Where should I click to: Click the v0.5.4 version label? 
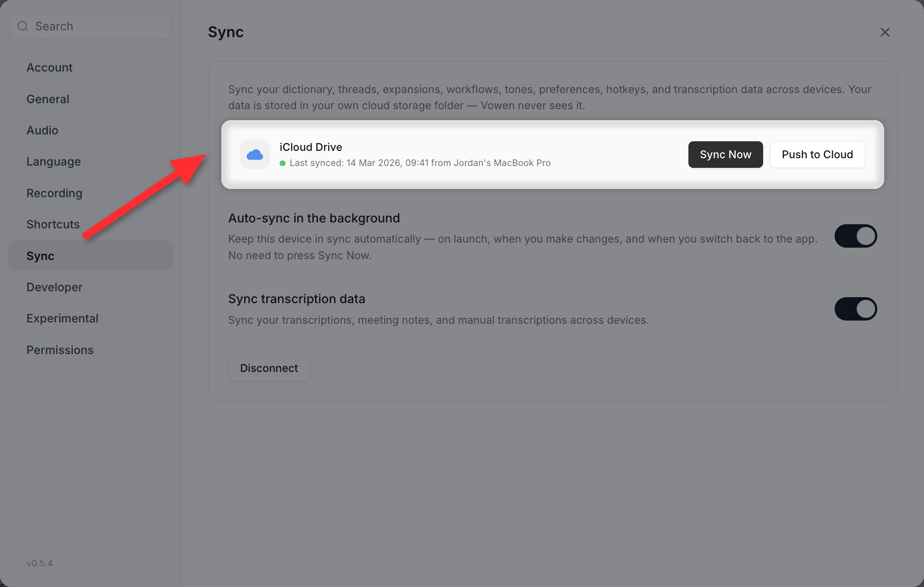39,563
